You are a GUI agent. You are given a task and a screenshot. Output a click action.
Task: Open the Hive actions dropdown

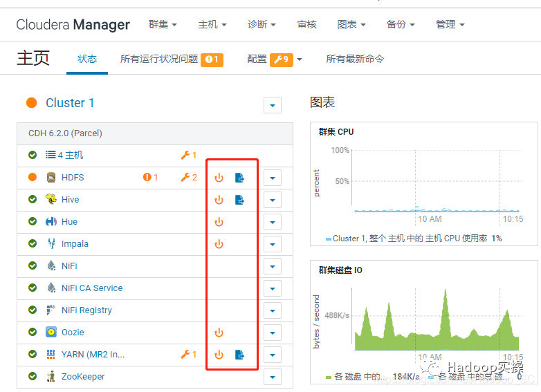tap(273, 200)
